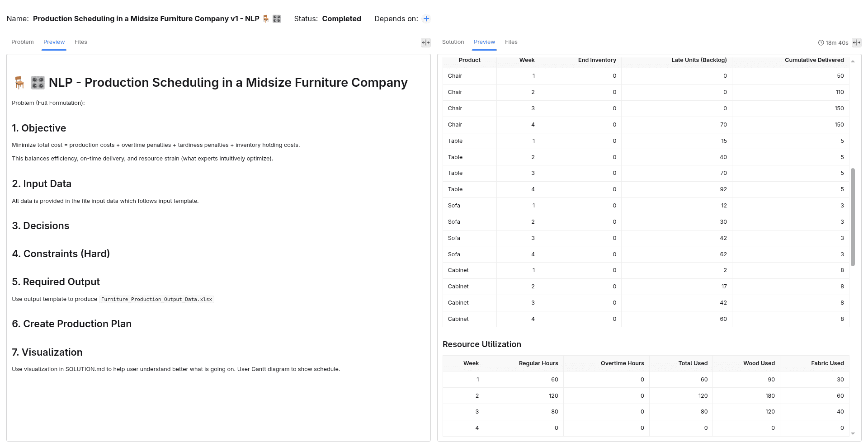Open the Solution tab
Image resolution: width=868 pixels, height=442 pixels.
[x=453, y=42]
